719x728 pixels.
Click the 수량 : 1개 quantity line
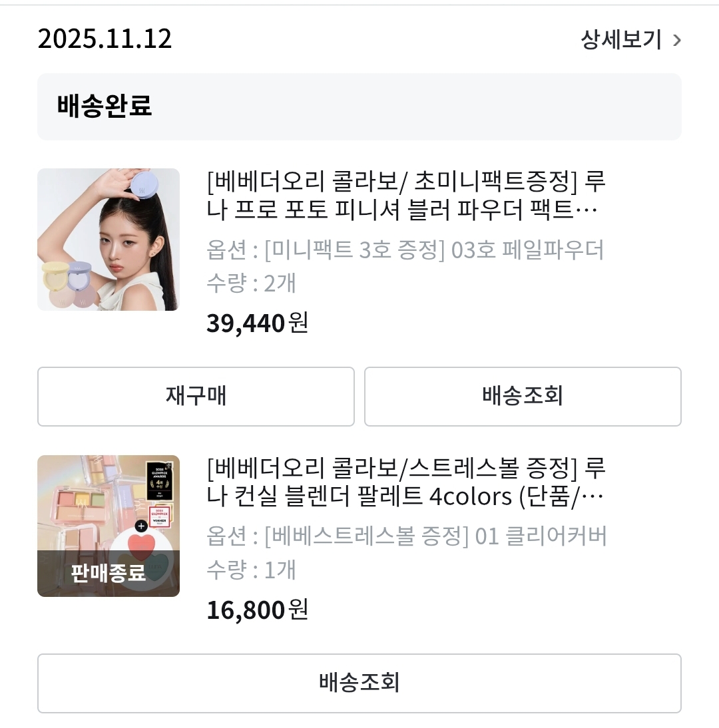coord(251,570)
